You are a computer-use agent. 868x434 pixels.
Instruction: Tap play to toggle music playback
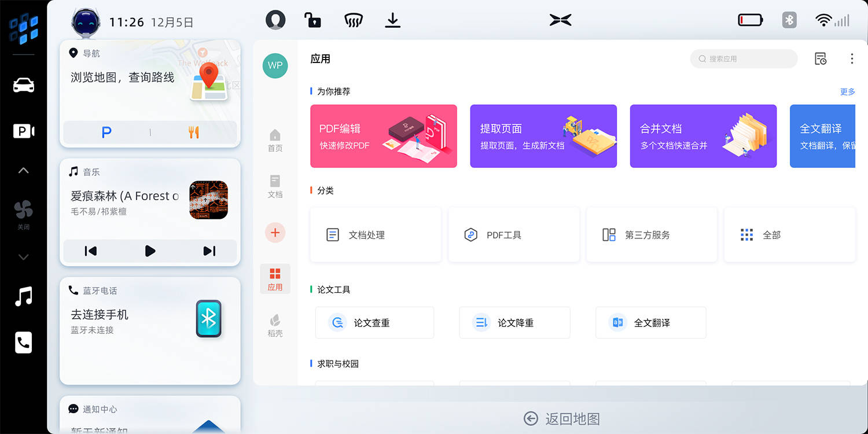point(150,251)
